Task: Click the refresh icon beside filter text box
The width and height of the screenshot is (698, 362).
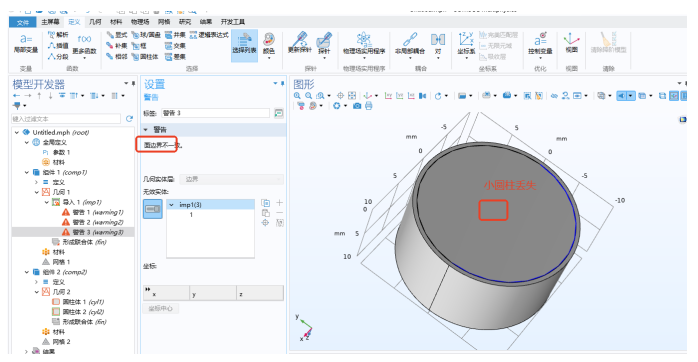Action: click(129, 119)
